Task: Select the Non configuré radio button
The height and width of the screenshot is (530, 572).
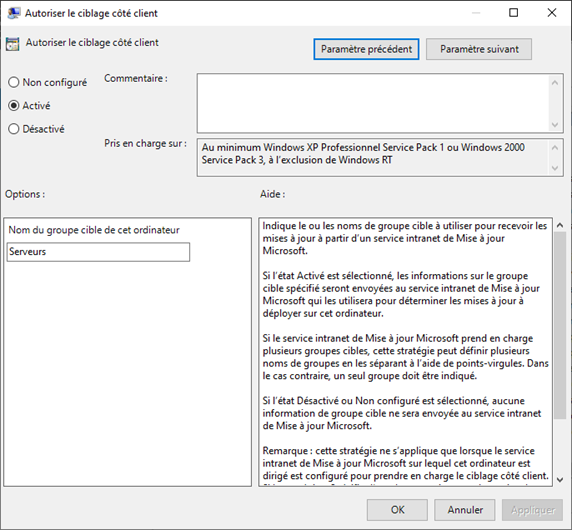Action: point(13,82)
